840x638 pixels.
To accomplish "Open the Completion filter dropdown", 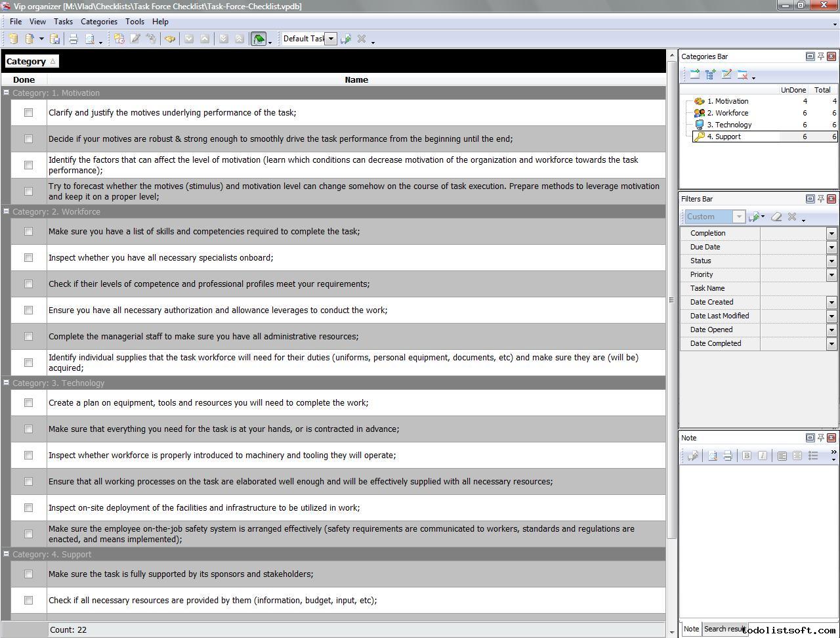I will pos(831,233).
